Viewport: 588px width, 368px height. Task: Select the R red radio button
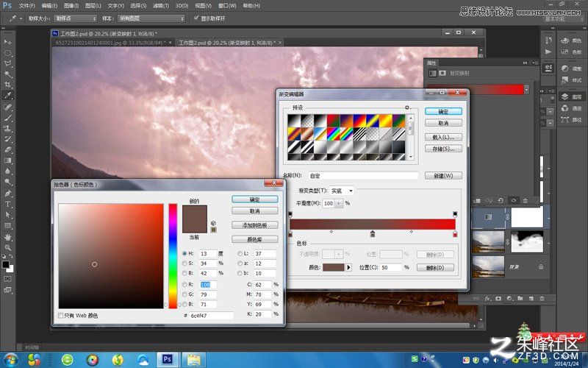184,285
